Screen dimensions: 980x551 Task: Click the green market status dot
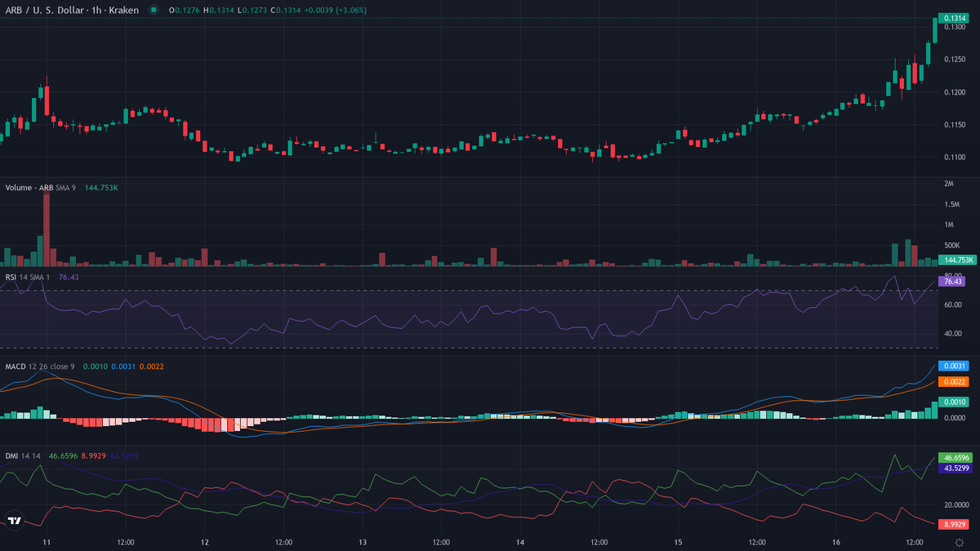pos(153,10)
